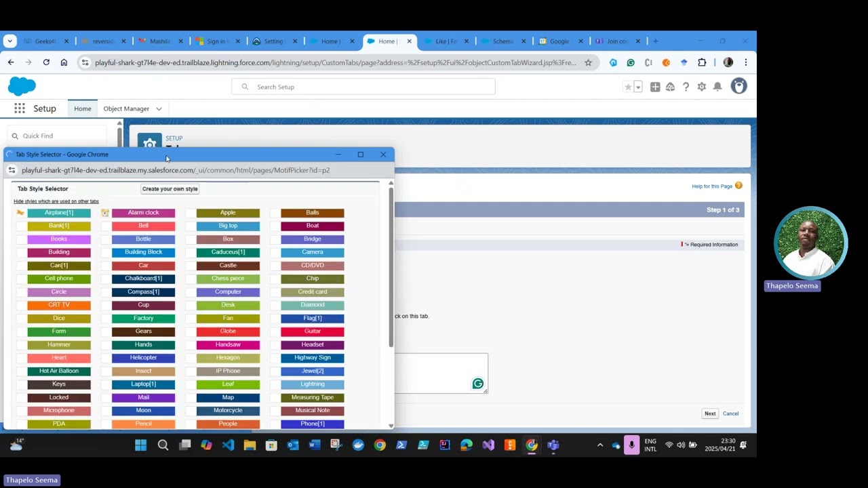Open Word from taskbar
This screenshot has width=868, height=488.
click(315, 445)
